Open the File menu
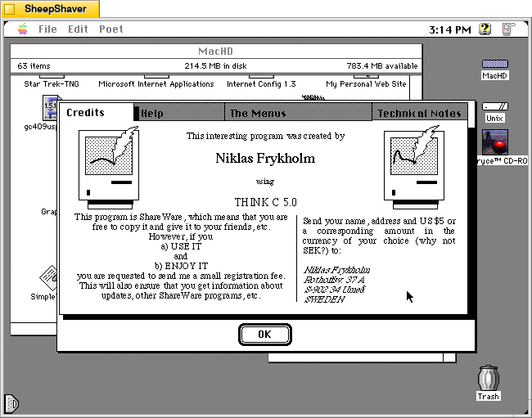The height and width of the screenshot is (418, 532). [47, 29]
